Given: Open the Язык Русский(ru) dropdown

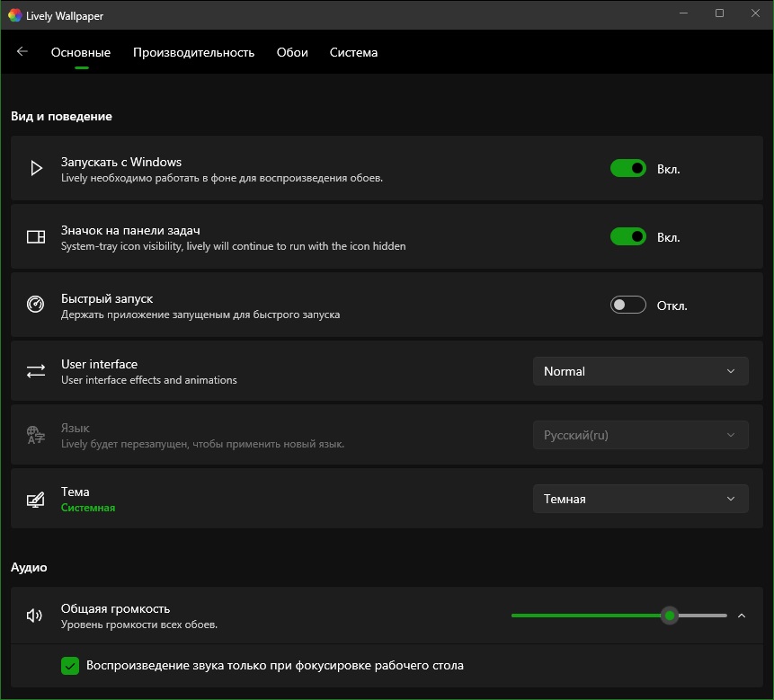Looking at the screenshot, I should (x=640, y=435).
